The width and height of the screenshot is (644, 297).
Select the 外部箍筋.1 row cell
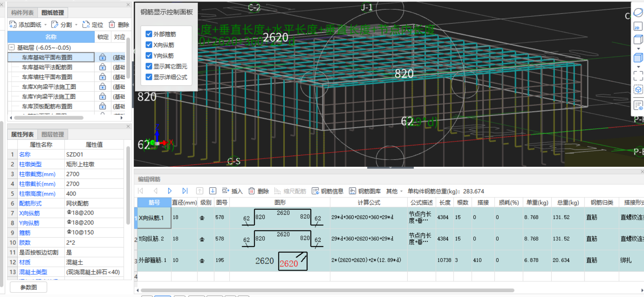154,260
